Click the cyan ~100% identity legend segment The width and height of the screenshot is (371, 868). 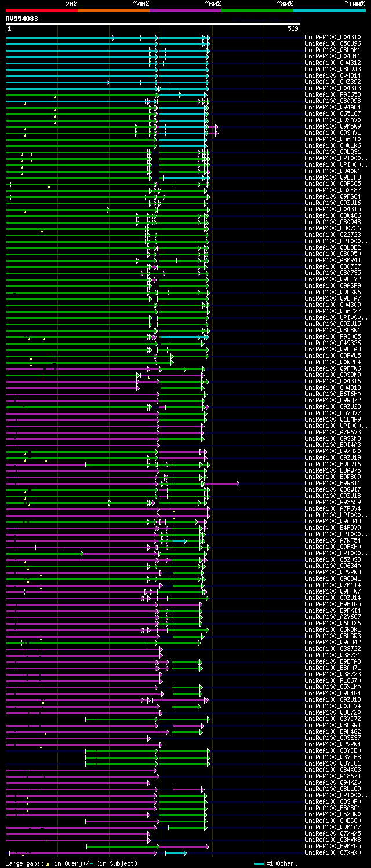[329, 10]
